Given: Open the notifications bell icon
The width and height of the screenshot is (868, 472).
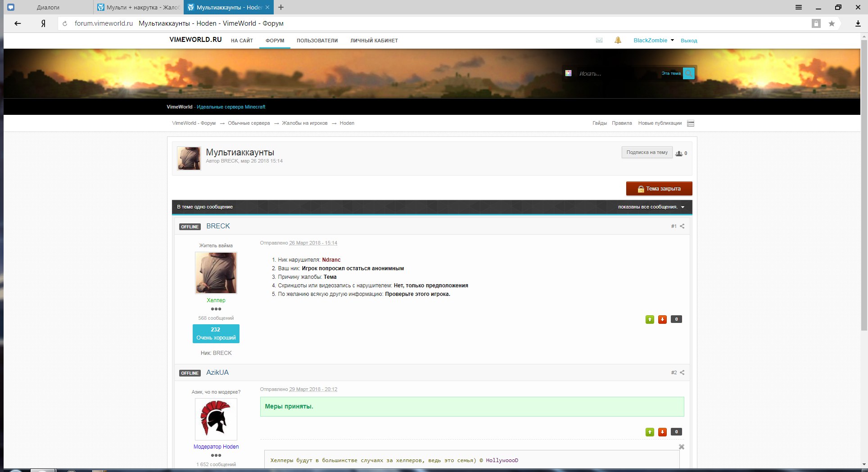Looking at the screenshot, I should coord(618,40).
